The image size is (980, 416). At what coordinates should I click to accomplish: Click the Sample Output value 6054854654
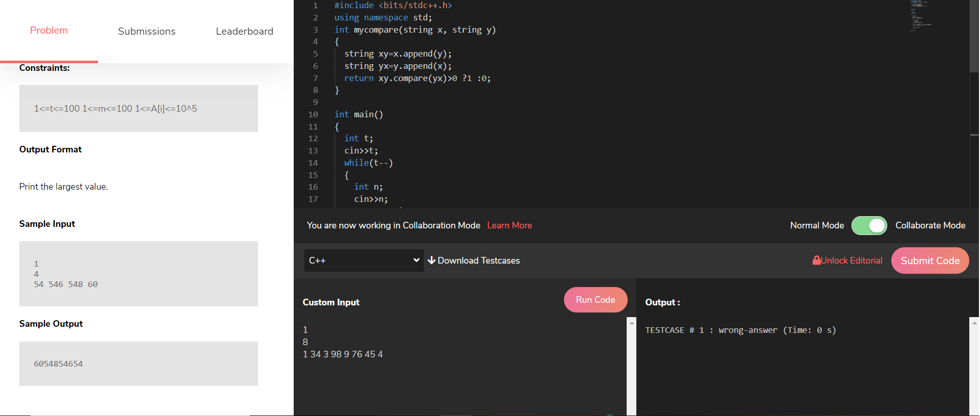pyautogui.click(x=58, y=364)
